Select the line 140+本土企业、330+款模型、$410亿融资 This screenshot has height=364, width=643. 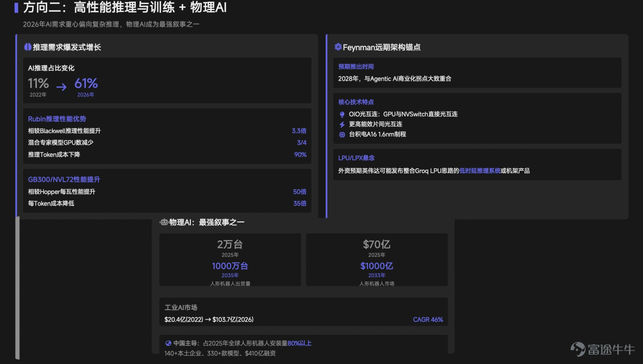220,354
